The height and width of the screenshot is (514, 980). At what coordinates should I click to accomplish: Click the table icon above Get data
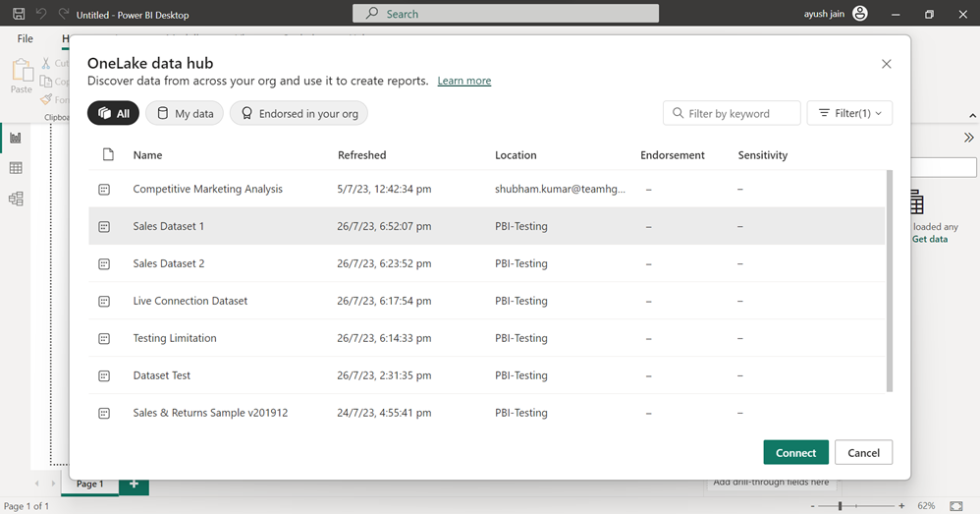point(916,202)
